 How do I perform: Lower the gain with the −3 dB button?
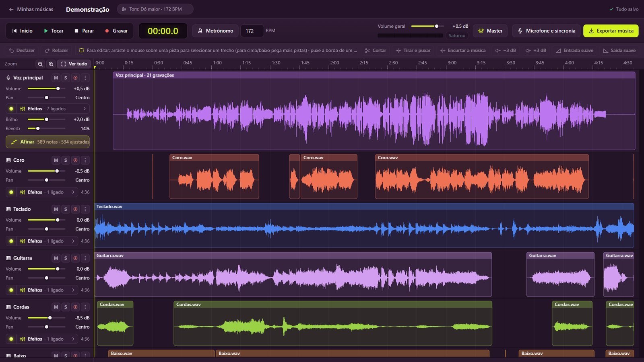506,51
